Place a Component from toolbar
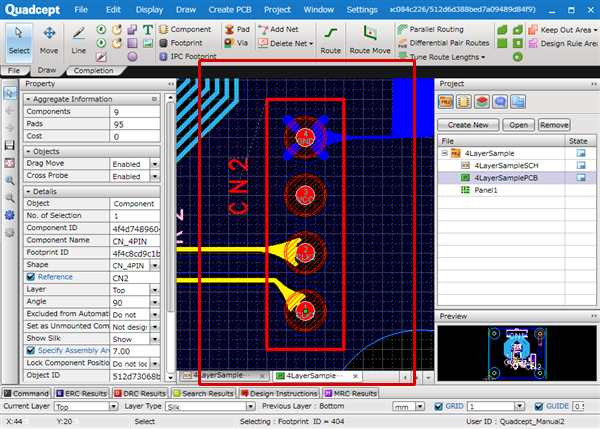 coord(185,29)
